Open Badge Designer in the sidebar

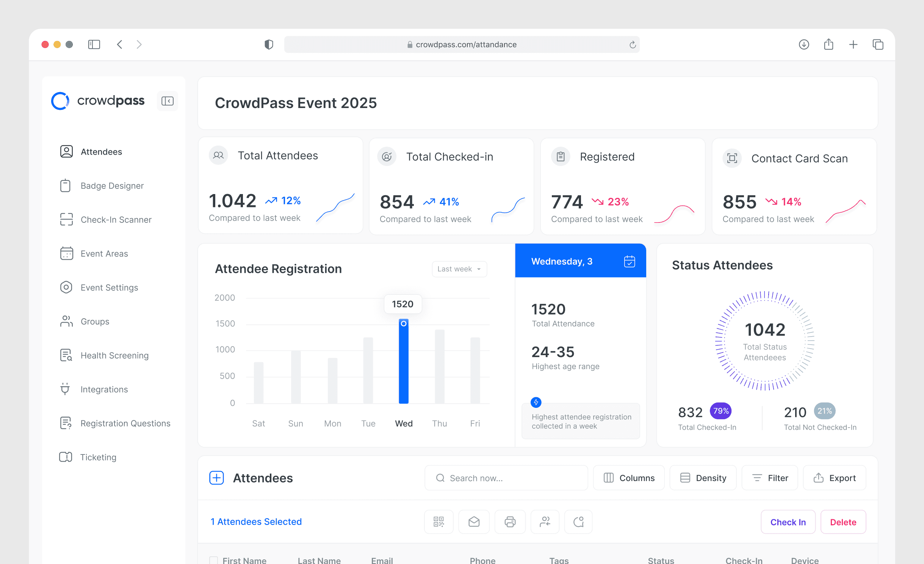point(112,186)
